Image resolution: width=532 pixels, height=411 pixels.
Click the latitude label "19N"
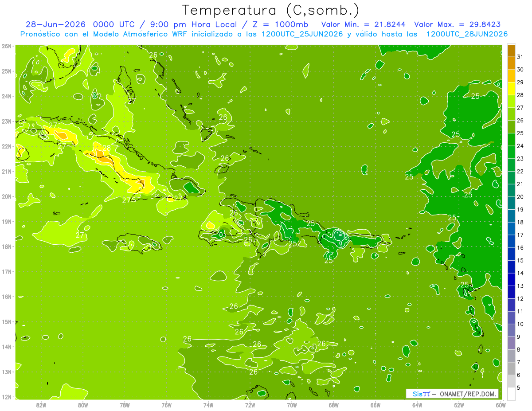click(7, 221)
